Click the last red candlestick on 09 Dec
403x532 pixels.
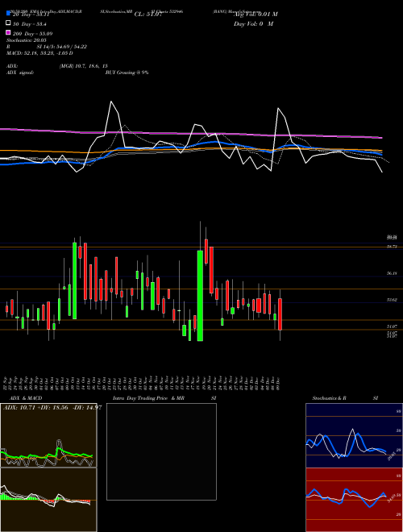click(x=280, y=314)
